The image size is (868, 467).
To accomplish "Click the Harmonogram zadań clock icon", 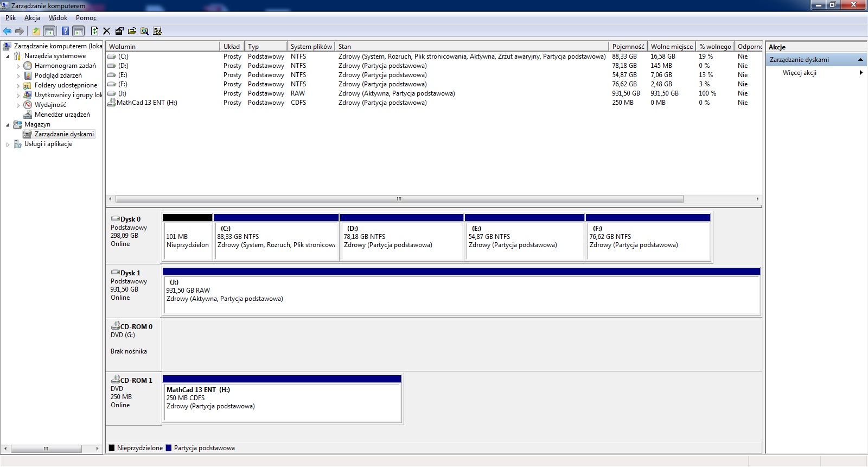I will click(28, 66).
